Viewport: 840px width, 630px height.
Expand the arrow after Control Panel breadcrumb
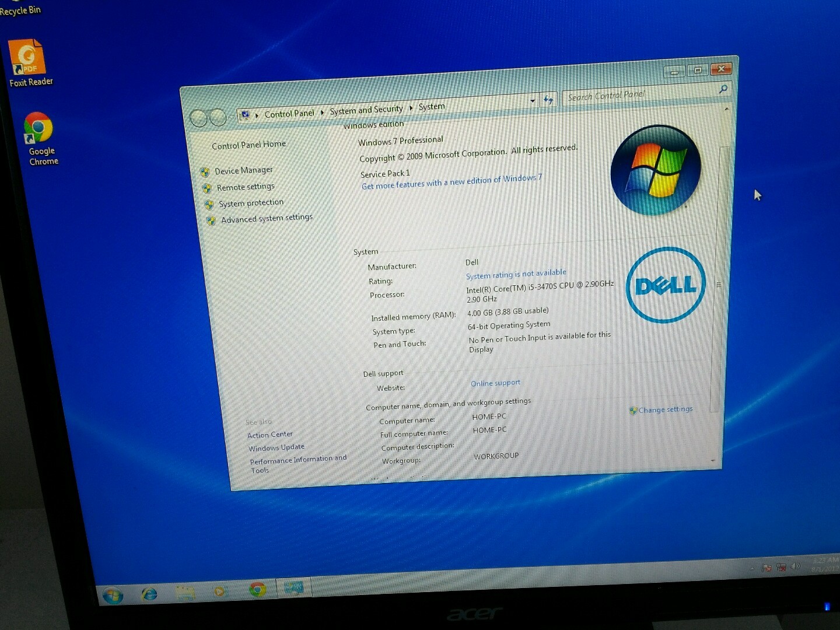pos(322,112)
